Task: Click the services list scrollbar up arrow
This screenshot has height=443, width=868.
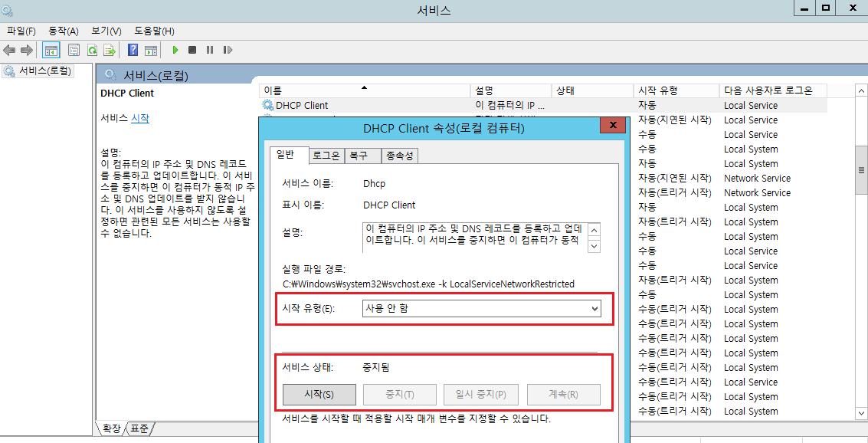Action: click(861, 90)
